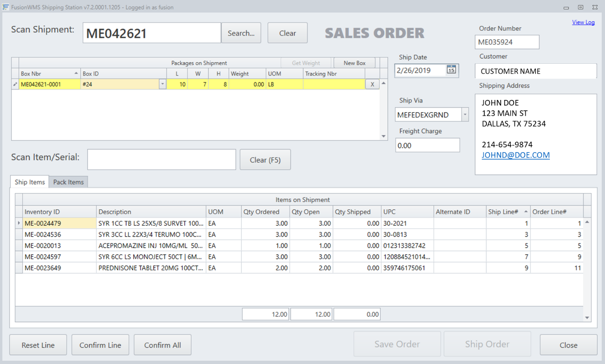The height and width of the screenshot is (364, 605).
Task: Open the View Log link
Action: pos(583,22)
